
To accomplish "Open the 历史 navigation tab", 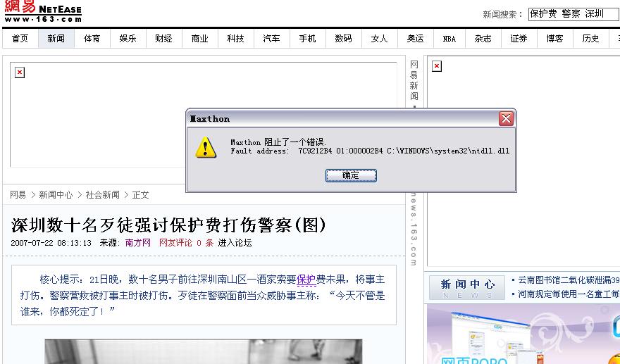I will pos(590,39).
